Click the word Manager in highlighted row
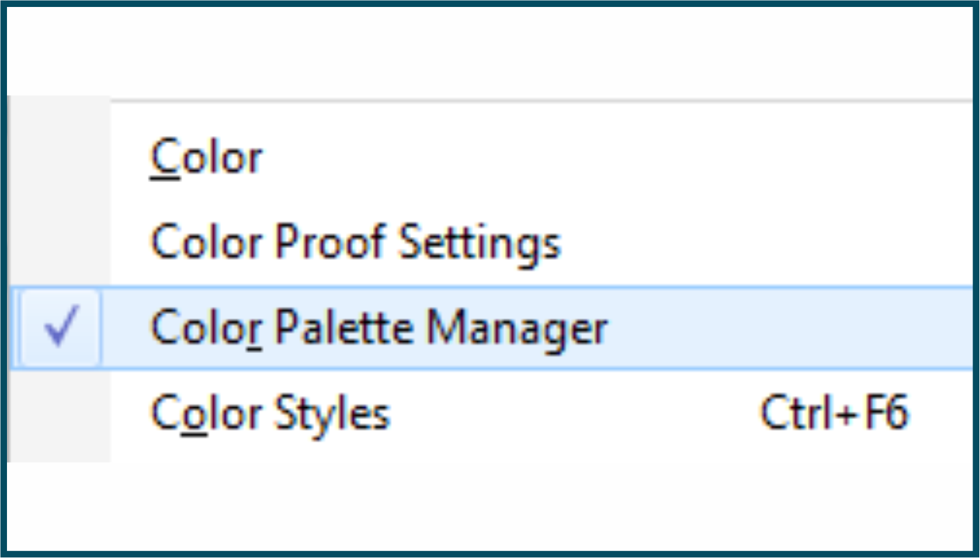This screenshot has width=980, height=558. pos(517,327)
